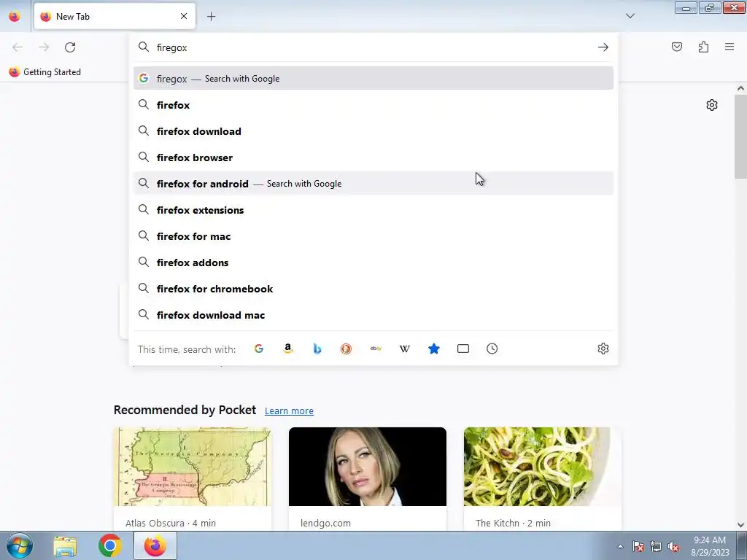747x560 pixels.
Task: Click the Go arrow in address bar
Action: [x=603, y=47]
